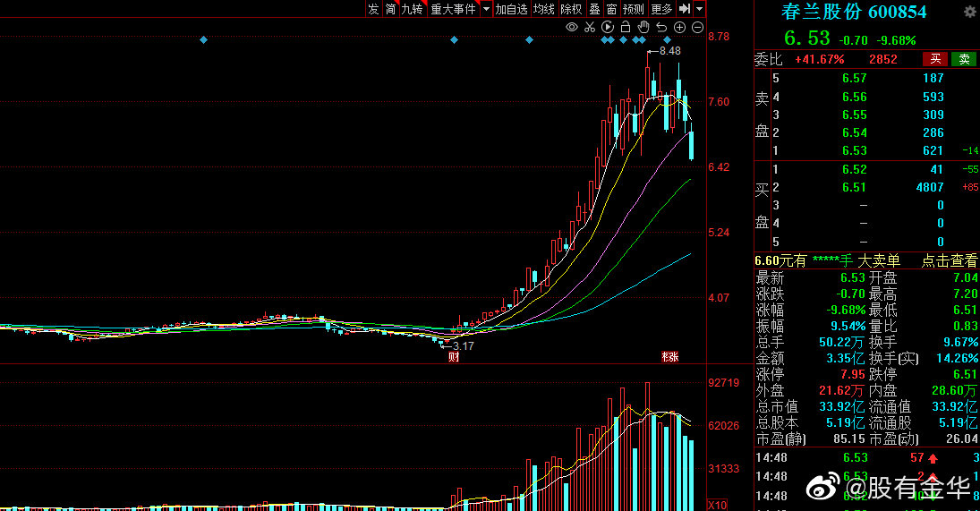Open the 重大事件 tab
This screenshot has width=980, height=511.
(x=453, y=9)
